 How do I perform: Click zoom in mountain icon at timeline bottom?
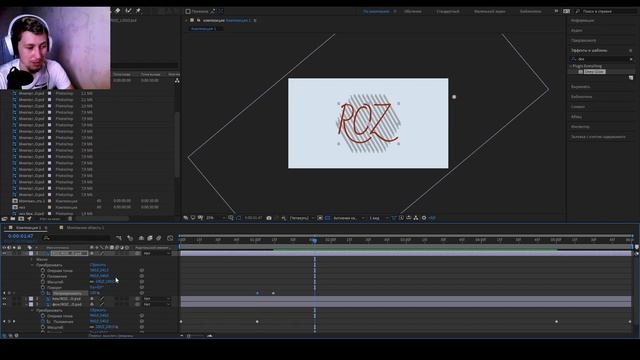(210, 336)
